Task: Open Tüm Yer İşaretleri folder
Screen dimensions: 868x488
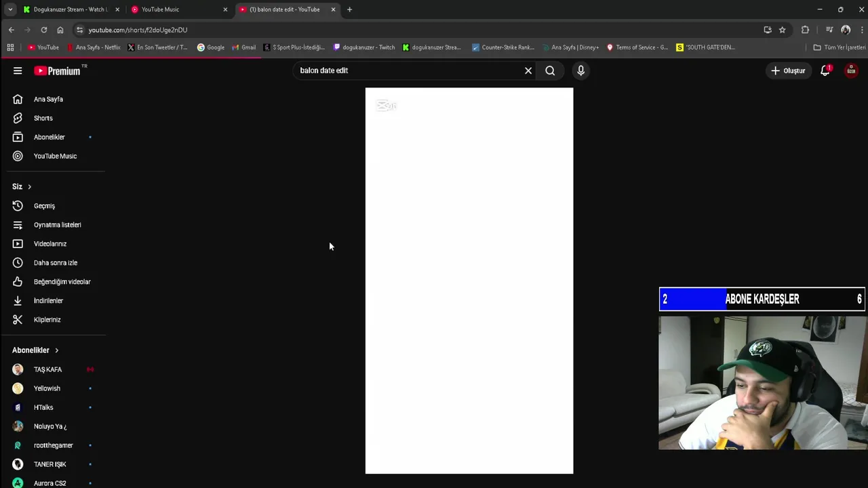Action: [840, 47]
